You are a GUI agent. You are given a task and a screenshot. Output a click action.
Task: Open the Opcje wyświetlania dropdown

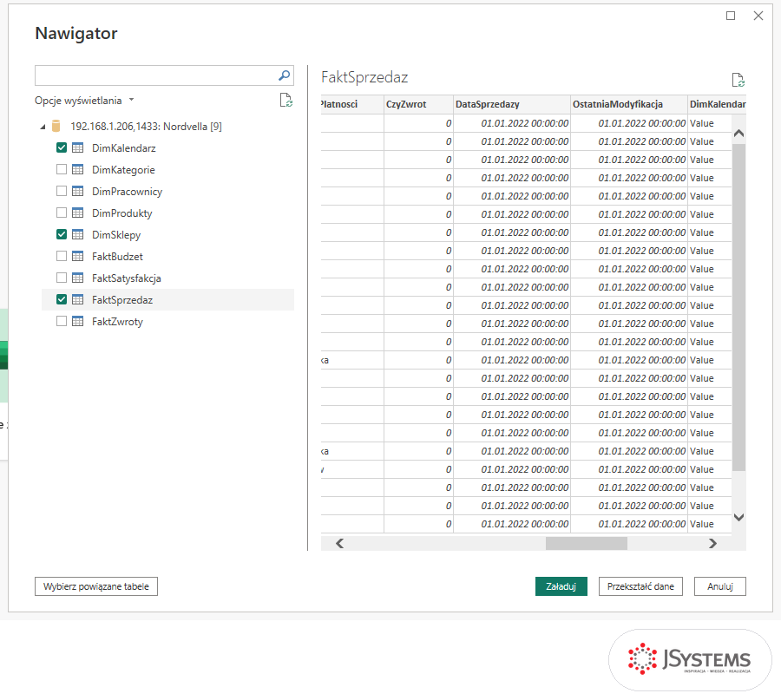(84, 101)
